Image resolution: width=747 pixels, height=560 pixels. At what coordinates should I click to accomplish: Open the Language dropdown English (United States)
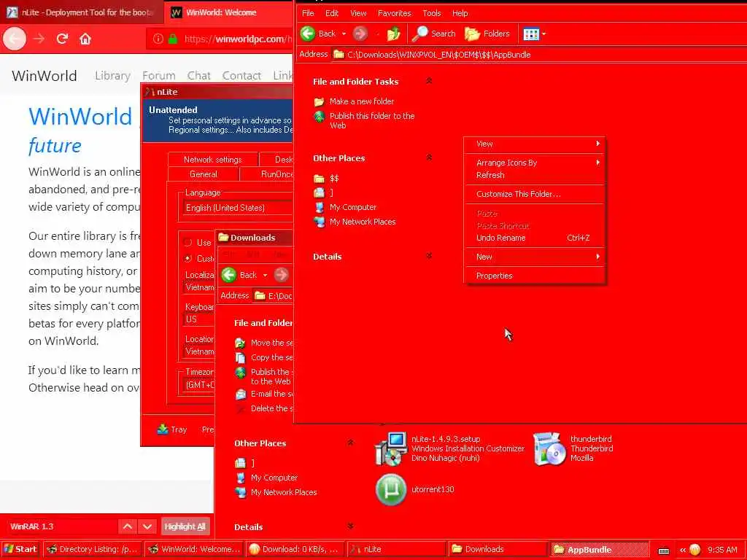[238, 208]
